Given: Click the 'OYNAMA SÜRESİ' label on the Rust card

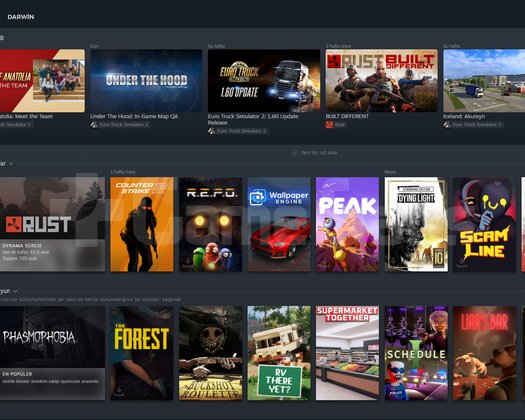Looking at the screenshot, I should click(22, 246).
